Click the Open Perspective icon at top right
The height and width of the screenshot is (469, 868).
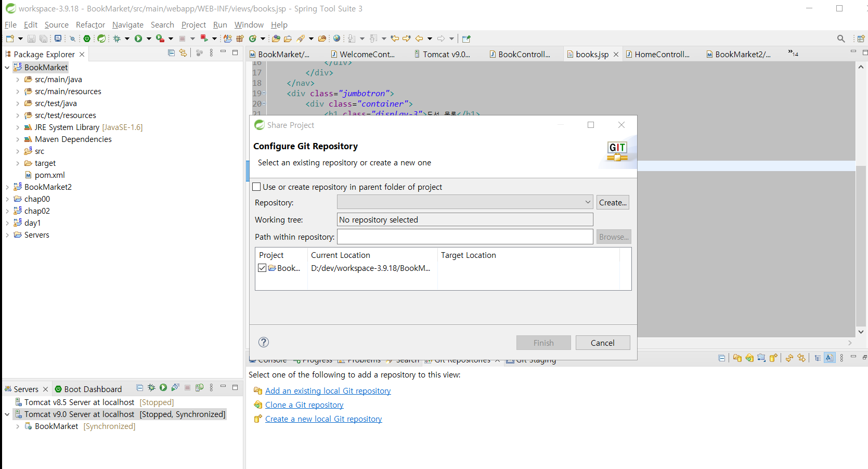click(861, 38)
